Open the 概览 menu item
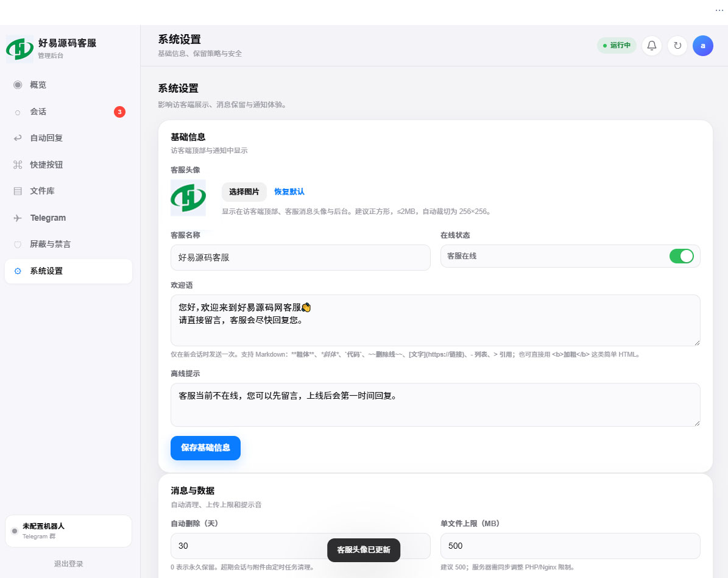Viewport: 728px width, 578px height. point(68,85)
